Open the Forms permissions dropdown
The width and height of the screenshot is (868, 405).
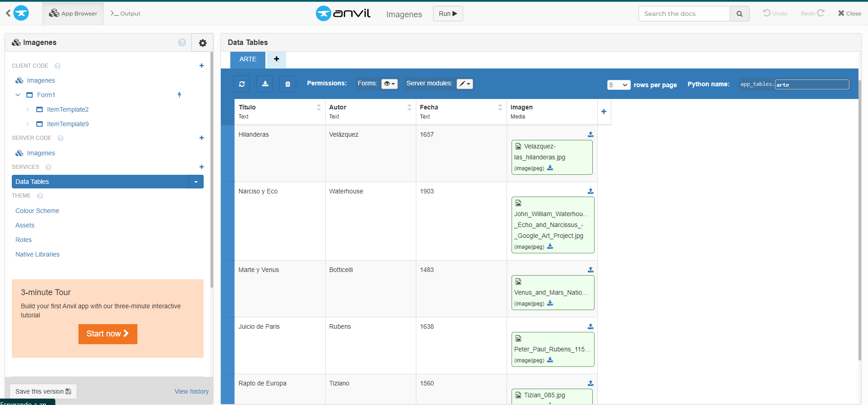click(x=390, y=84)
